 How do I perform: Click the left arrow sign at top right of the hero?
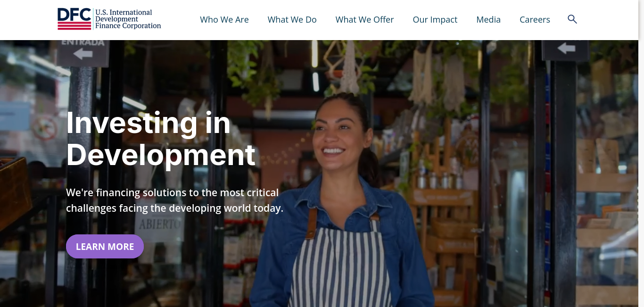565,49
